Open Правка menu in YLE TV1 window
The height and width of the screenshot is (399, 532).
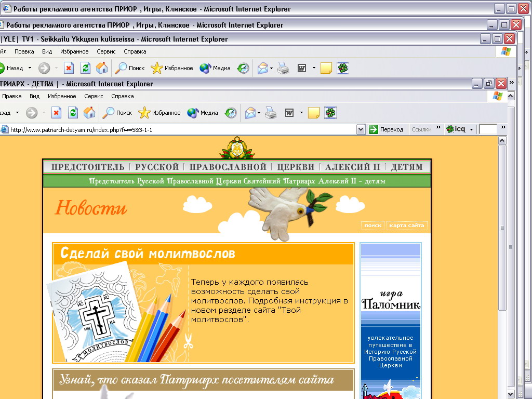[24, 51]
